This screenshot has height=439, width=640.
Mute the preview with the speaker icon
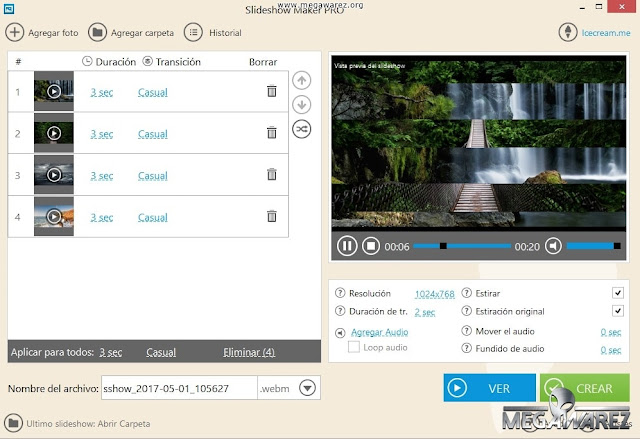(553, 246)
